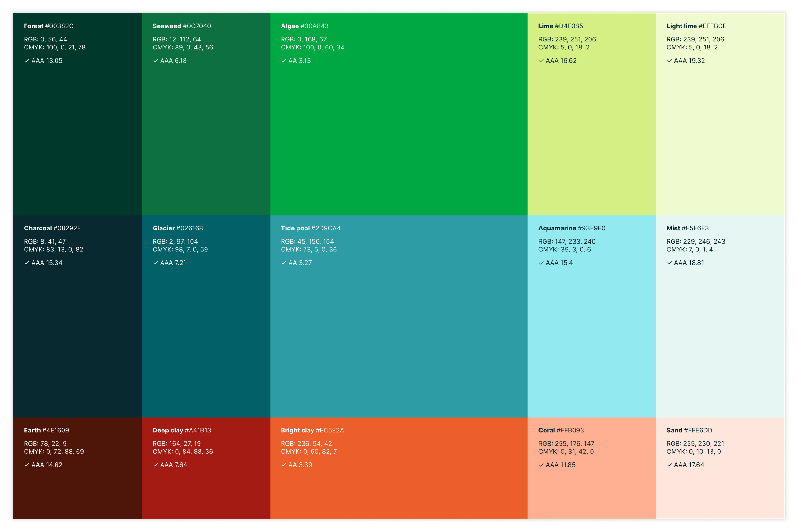798x532 pixels.
Task: Click the checkmark beside AAA 15.4
Action: point(541,263)
